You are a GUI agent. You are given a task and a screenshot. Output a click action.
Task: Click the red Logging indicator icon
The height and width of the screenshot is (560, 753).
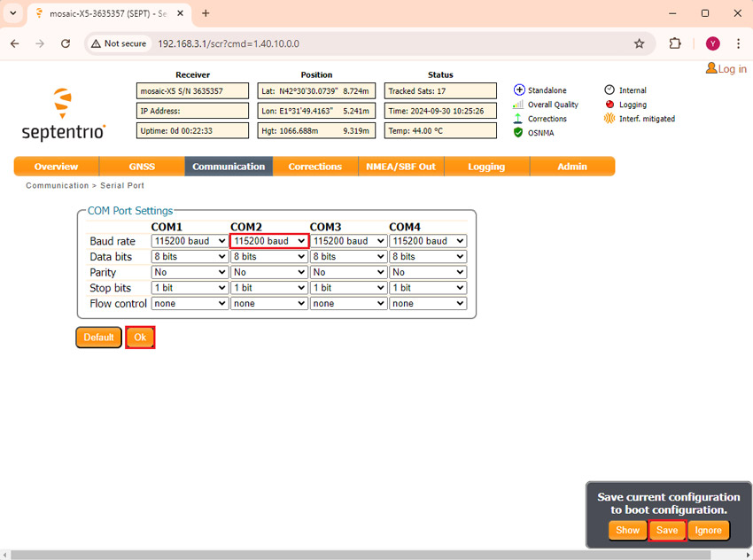click(x=609, y=105)
